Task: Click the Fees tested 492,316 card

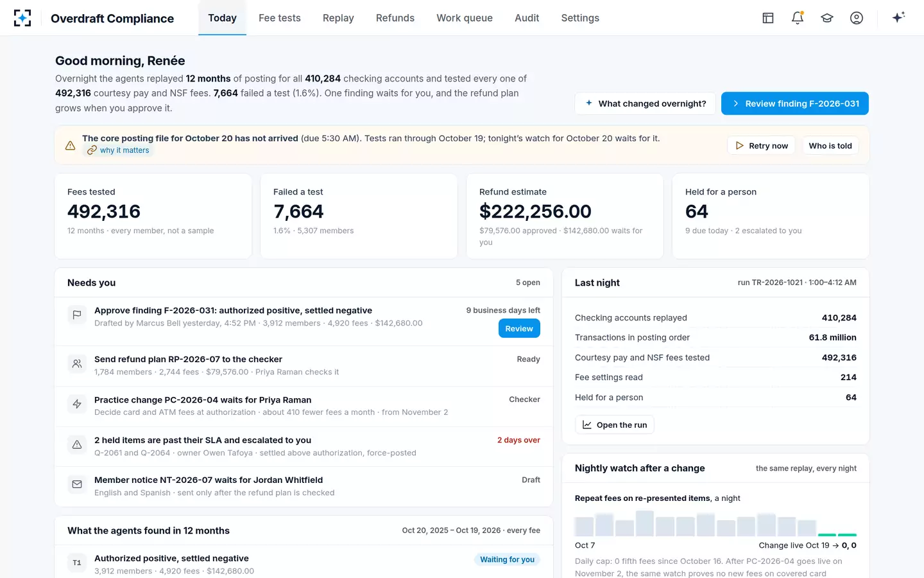Action: pyautogui.click(x=153, y=216)
